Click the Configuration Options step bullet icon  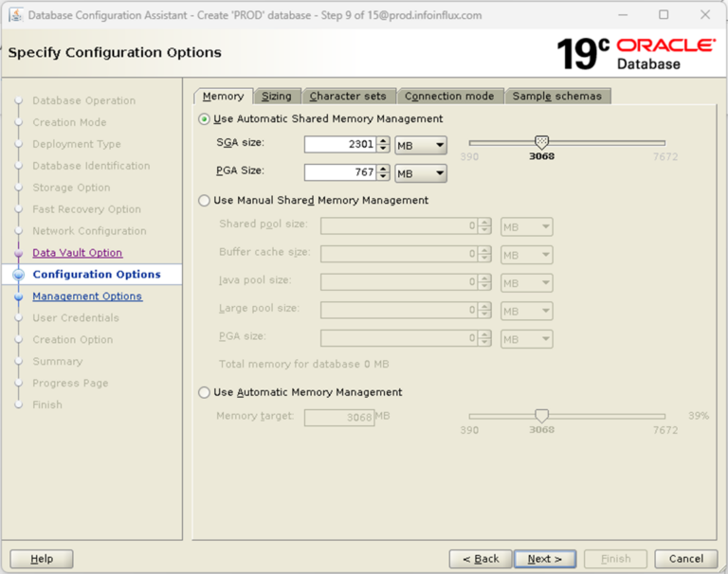(19, 275)
